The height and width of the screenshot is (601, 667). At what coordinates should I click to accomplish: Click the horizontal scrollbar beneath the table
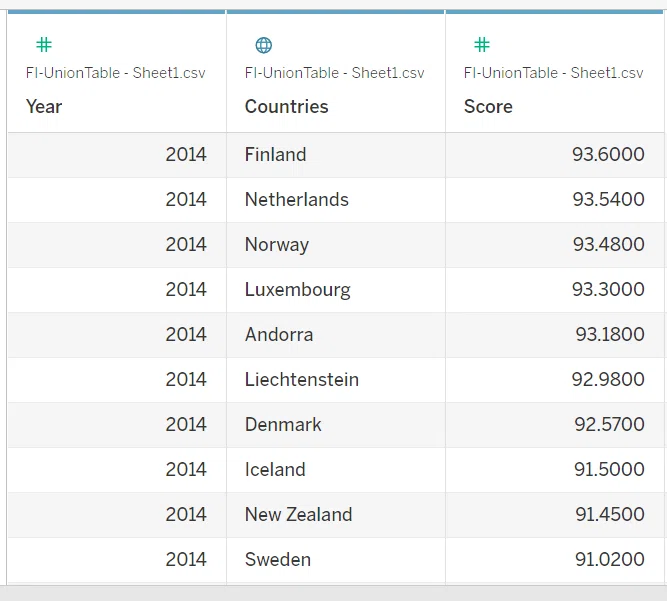click(334, 593)
